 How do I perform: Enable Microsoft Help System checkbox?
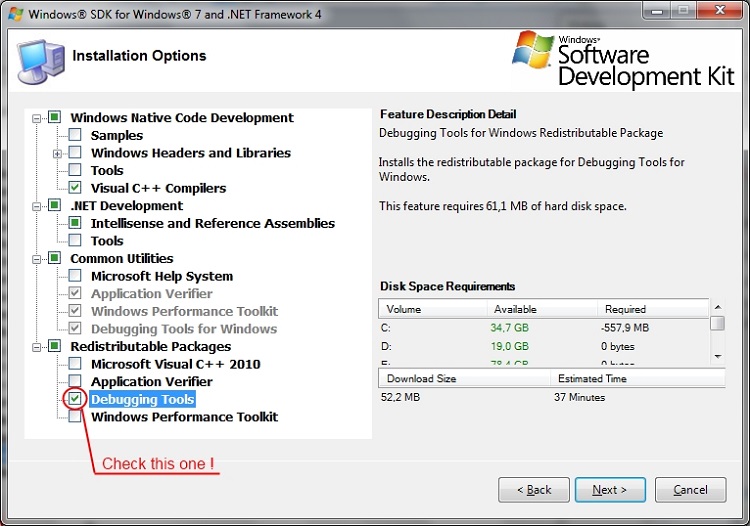pyautogui.click(x=75, y=276)
